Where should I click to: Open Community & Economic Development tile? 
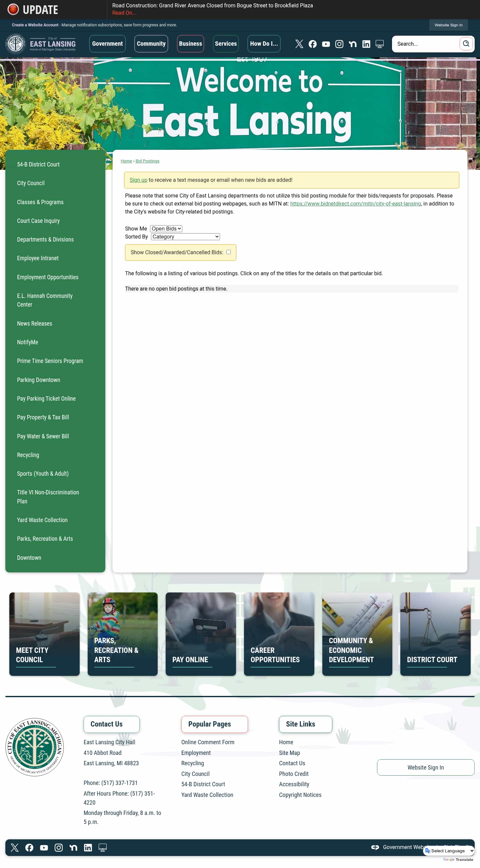357,634
